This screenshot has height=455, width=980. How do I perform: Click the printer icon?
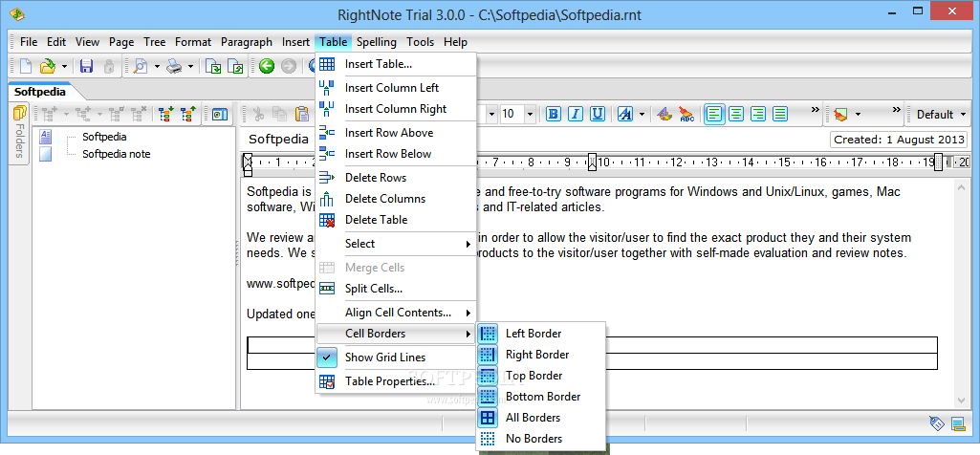[174, 66]
